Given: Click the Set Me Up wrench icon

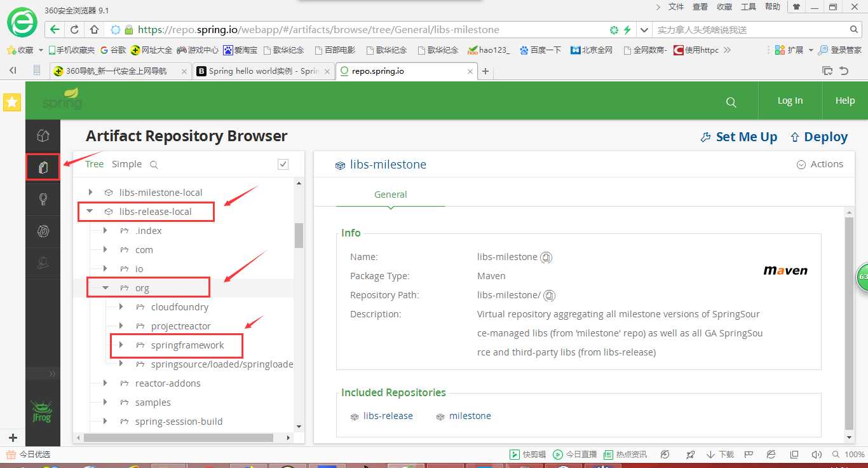Looking at the screenshot, I should point(705,137).
